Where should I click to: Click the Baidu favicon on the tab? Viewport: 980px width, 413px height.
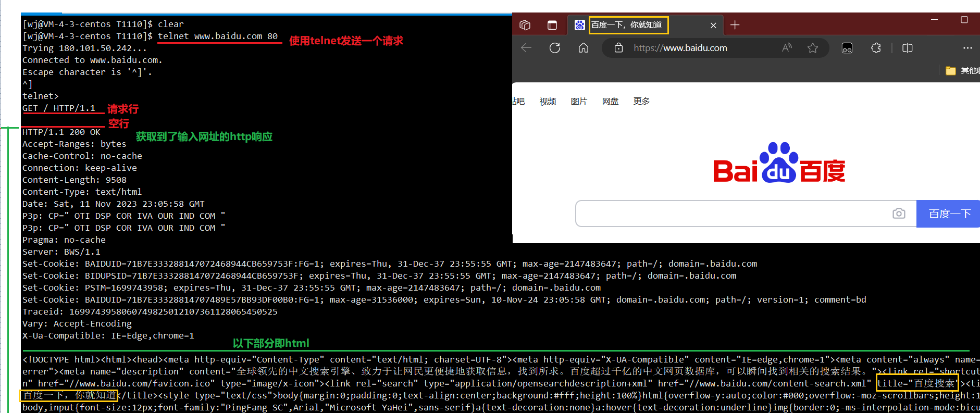click(579, 25)
